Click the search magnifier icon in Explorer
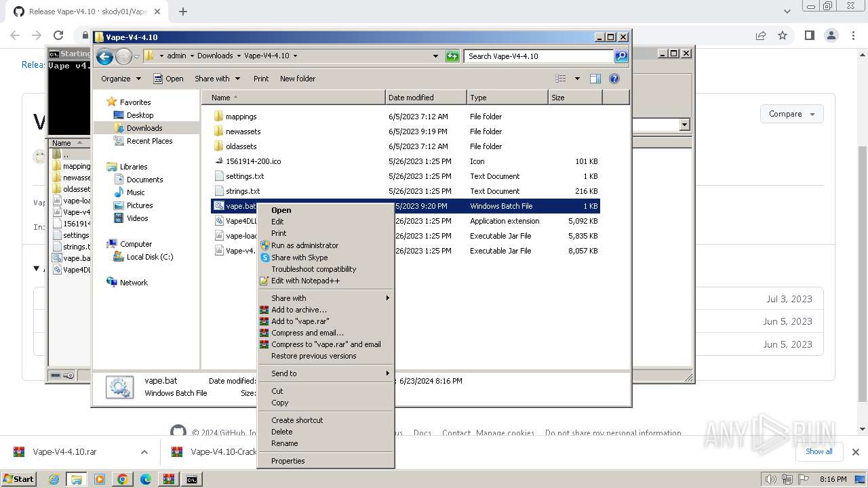Viewport: 868px width, 488px height. click(x=620, y=56)
